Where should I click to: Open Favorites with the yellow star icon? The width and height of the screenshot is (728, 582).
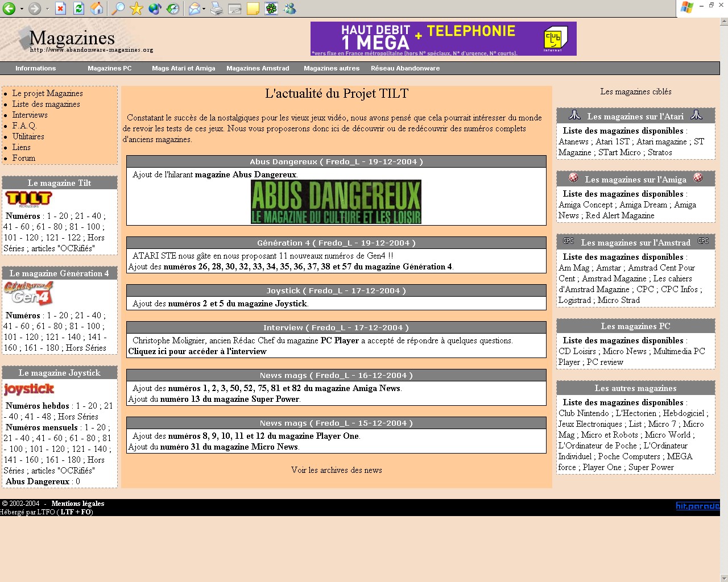tap(136, 9)
